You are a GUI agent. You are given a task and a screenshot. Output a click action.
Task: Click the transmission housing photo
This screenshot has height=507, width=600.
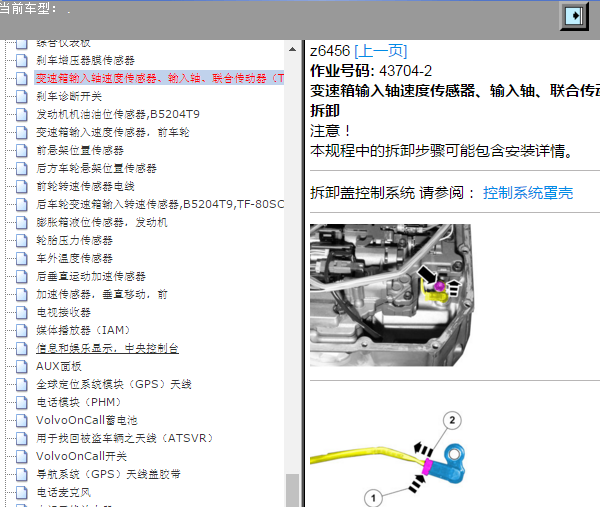click(391, 295)
